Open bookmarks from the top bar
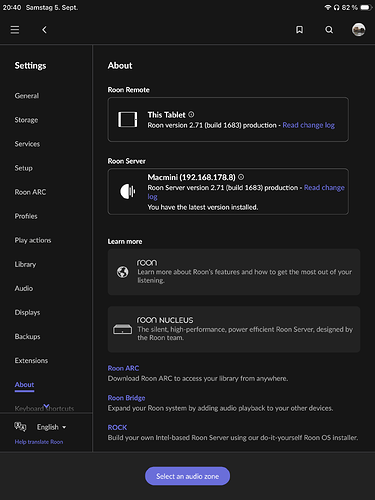Screen dimensions: 375x500 pos(299,30)
